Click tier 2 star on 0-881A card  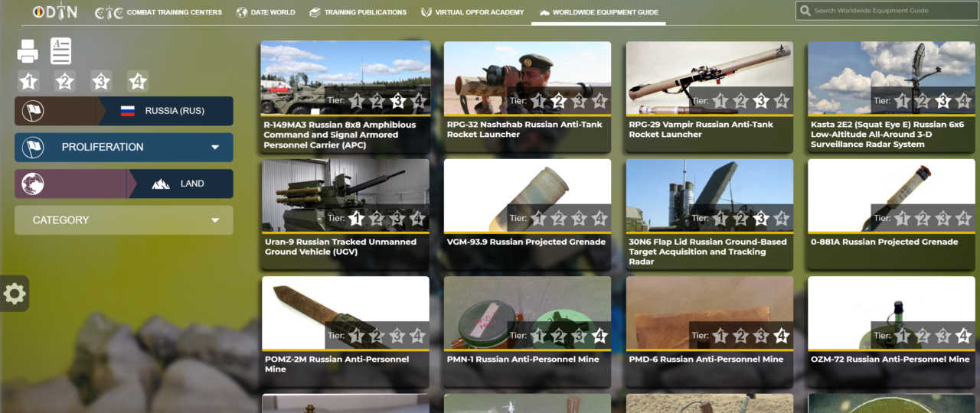click(x=923, y=219)
